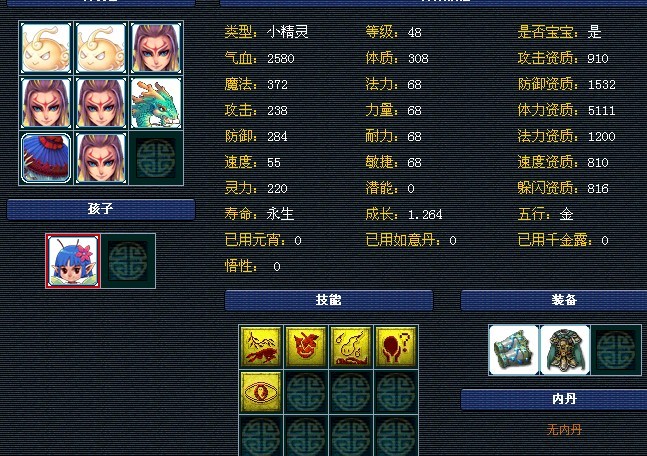The image size is (647, 456).
Task: Inspect the green armor equipment item
Action: click(565, 350)
